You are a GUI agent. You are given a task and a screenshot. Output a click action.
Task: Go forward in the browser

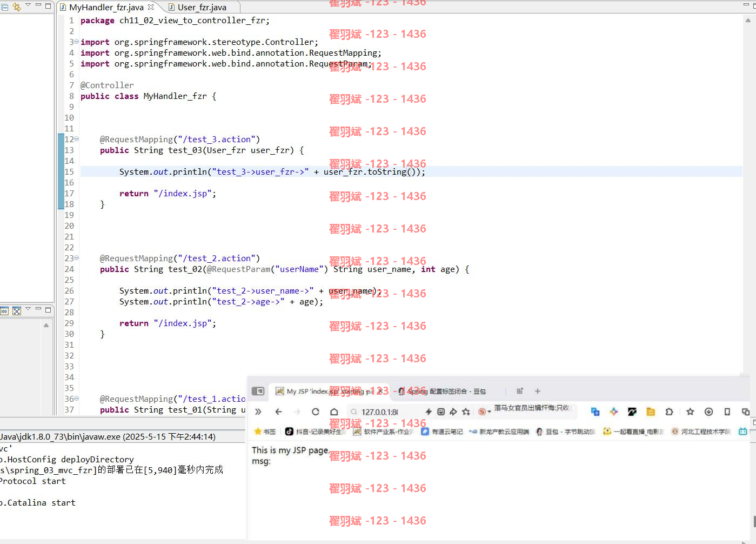point(297,412)
